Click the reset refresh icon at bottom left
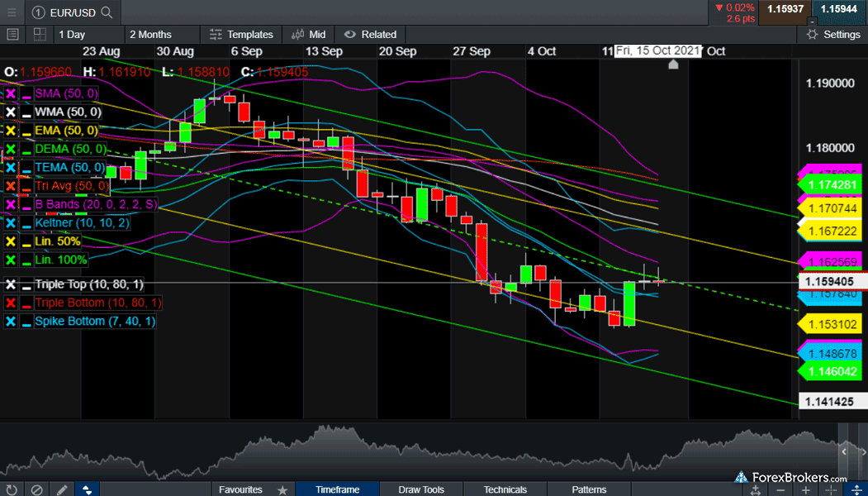This screenshot has width=868, height=496. pyautogui.click(x=12, y=489)
